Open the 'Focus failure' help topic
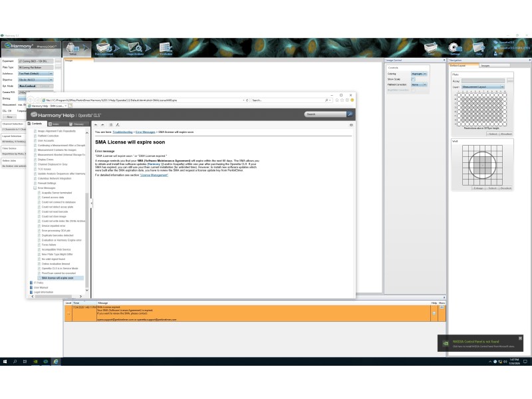532x399 pixels. pyautogui.click(x=49, y=245)
